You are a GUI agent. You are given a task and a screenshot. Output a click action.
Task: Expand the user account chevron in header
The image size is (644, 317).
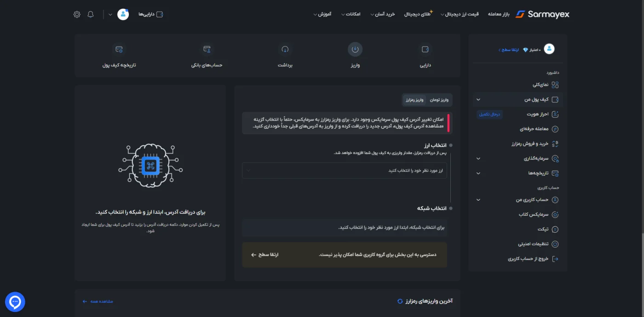pyautogui.click(x=110, y=14)
